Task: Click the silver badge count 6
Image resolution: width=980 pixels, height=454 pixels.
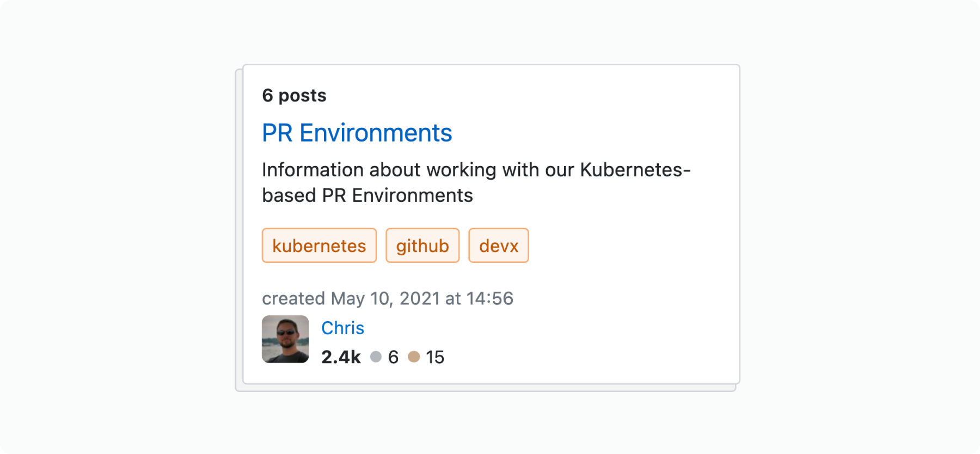Action: click(x=393, y=357)
